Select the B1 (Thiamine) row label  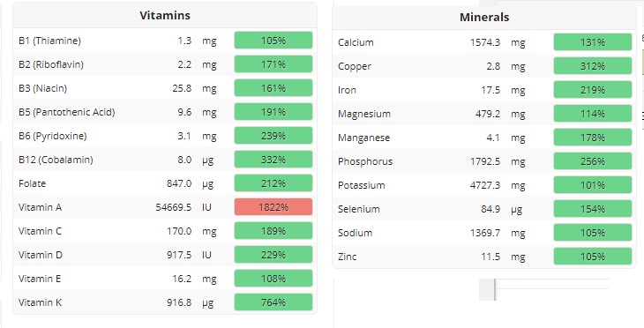49,41
